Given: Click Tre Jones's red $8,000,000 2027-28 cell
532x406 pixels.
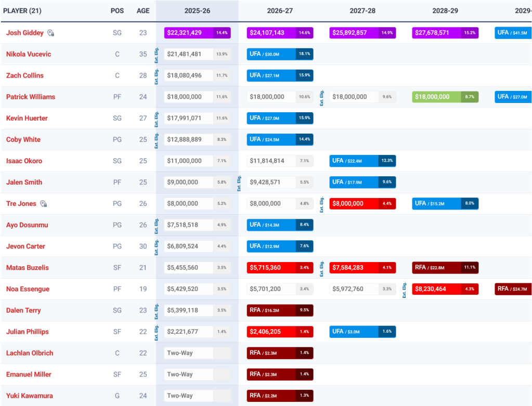Looking at the screenshot, I should coord(362,204).
